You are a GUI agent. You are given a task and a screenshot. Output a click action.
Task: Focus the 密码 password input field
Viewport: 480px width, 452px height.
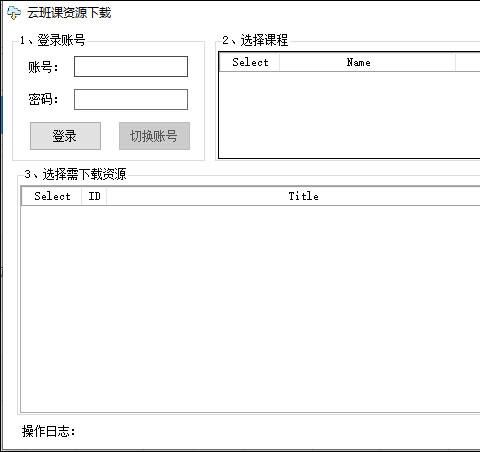tap(131, 99)
